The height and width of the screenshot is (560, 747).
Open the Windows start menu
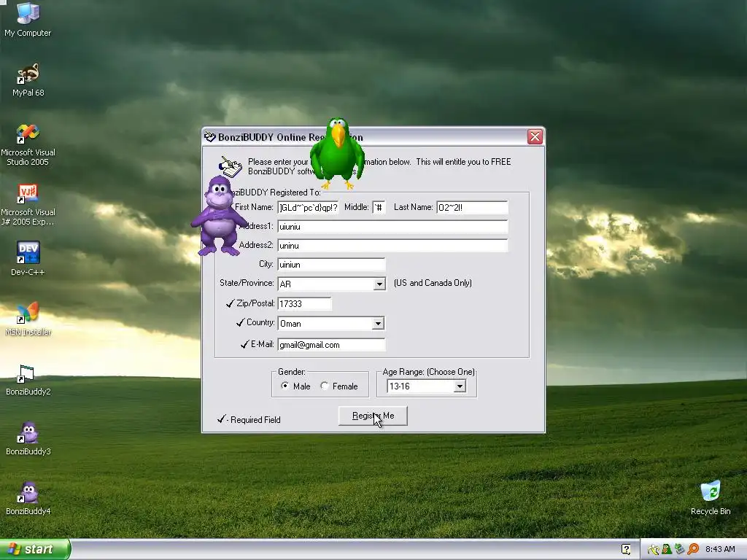pos(35,549)
